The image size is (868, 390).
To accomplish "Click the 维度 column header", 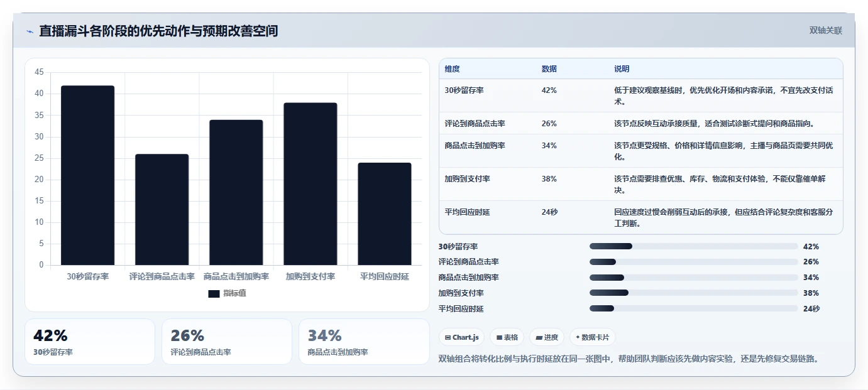I will tap(452, 69).
